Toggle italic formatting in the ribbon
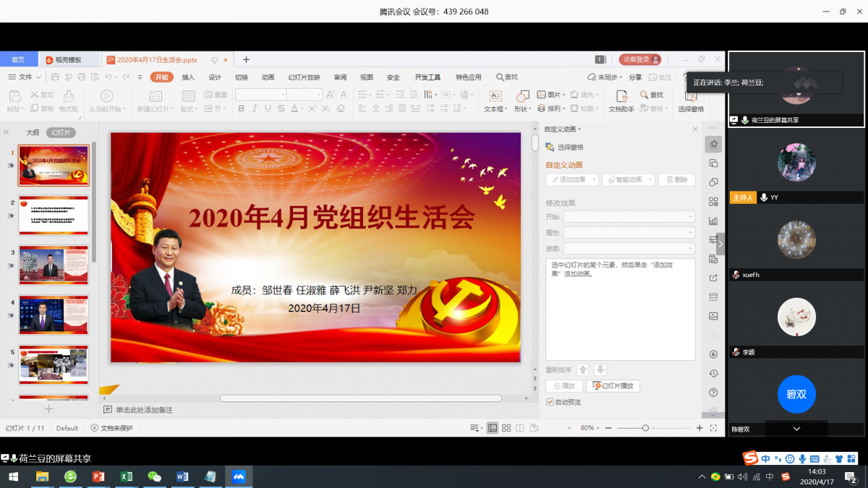 [x=254, y=108]
